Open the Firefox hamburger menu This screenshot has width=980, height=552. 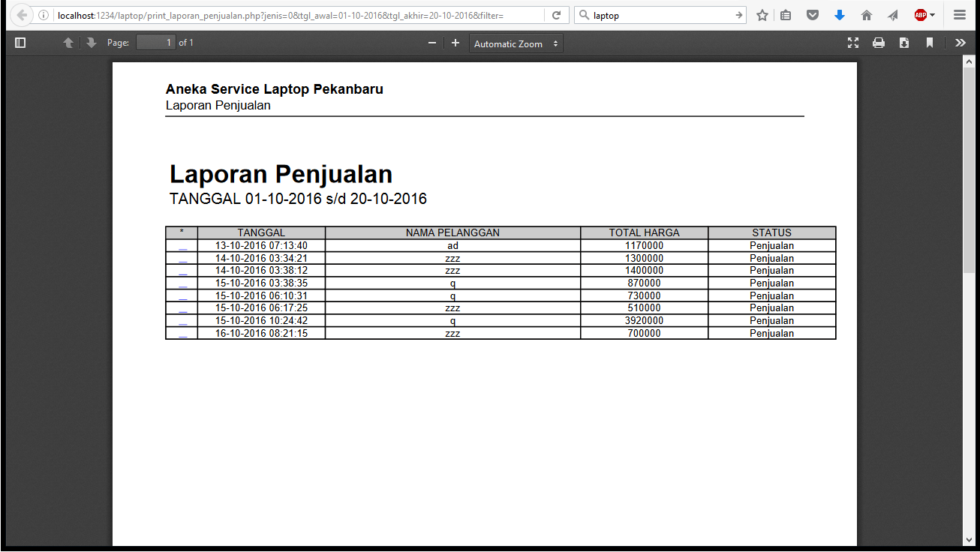(960, 15)
